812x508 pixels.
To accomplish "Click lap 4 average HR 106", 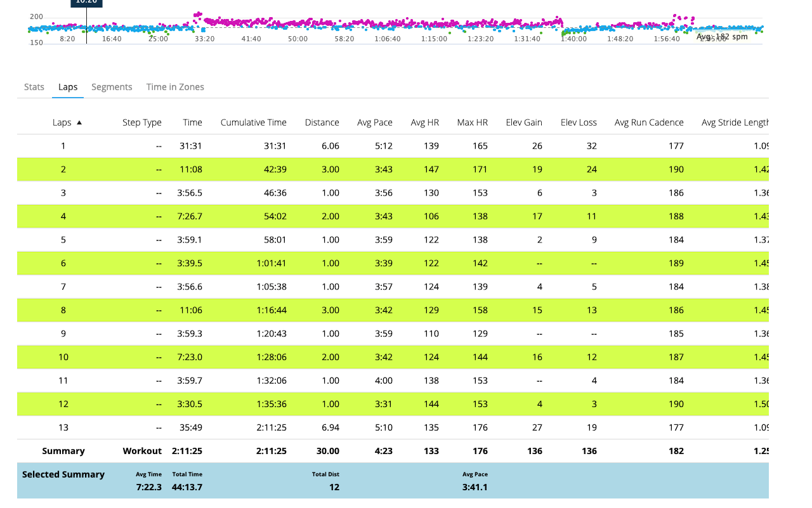I will 431,217.
